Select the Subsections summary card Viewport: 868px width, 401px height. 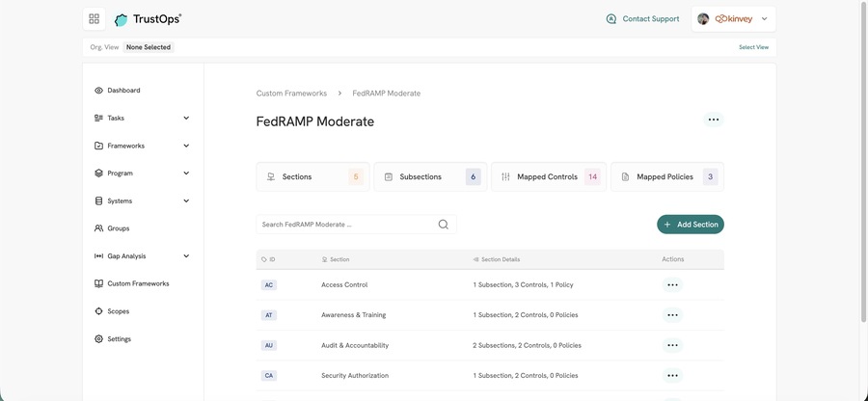point(430,177)
